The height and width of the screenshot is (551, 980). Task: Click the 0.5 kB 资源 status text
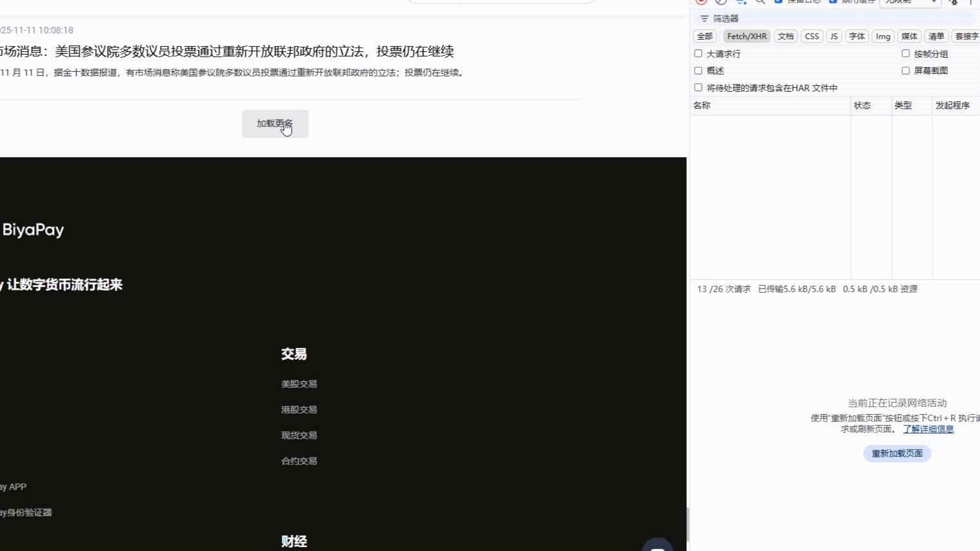880,289
